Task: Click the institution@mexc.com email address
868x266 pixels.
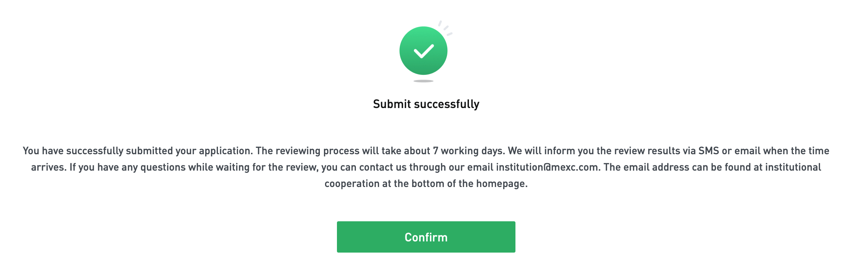Action: (x=547, y=167)
